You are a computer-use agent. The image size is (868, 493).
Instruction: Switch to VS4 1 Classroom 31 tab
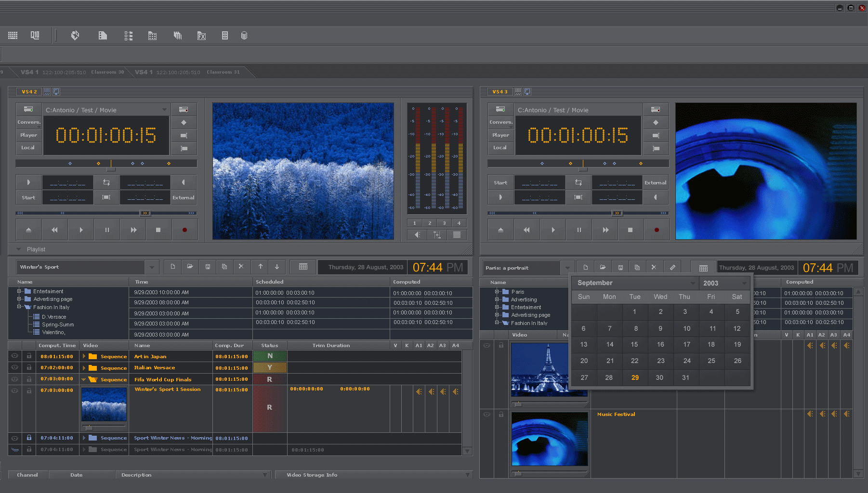point(187,72)
